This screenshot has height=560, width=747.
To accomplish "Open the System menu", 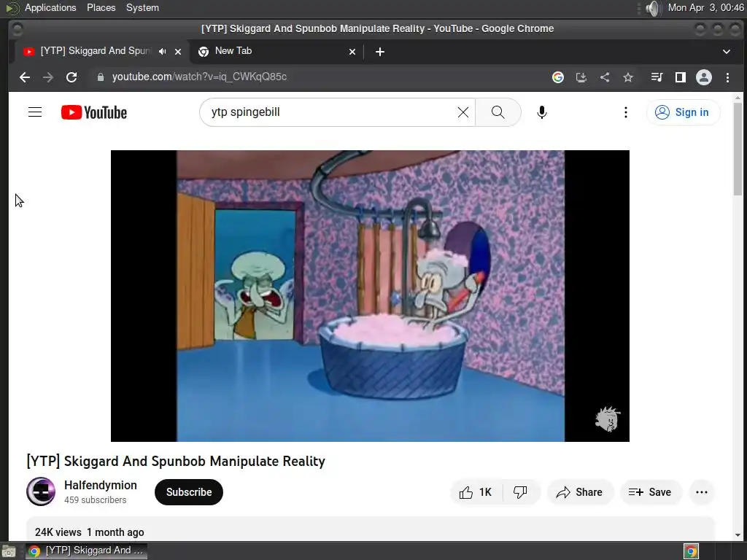I will tap(142, 7).
